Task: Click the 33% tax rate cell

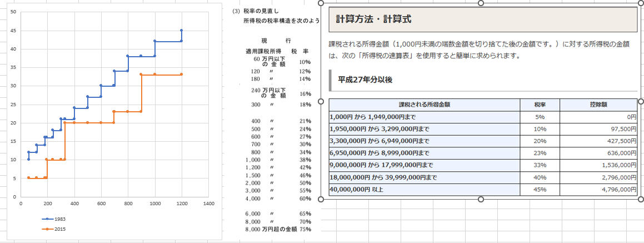Action: click(540, 165)
